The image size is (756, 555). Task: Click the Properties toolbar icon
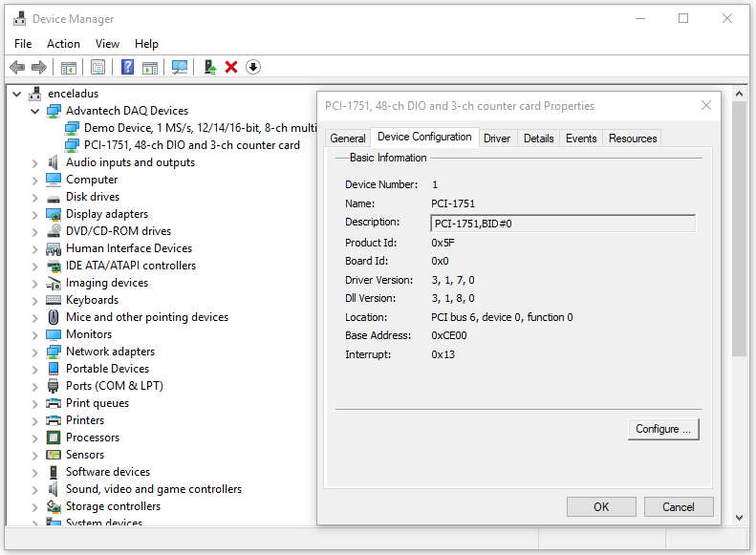click(x=97, y=67)
